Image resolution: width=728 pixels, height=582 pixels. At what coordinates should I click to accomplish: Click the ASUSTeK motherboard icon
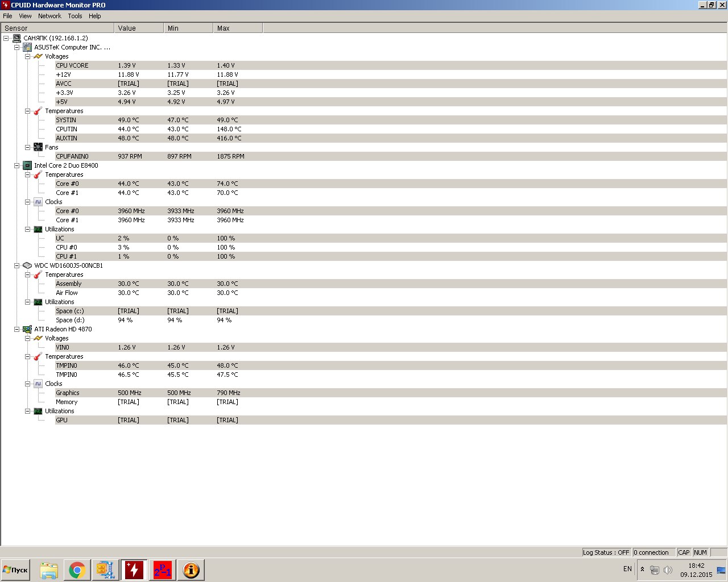point(27,47)
